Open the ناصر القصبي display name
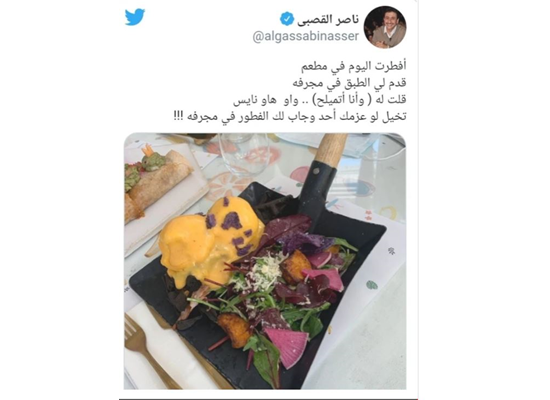The height and width of the screenshot is (400, 550). pos(328,19)
